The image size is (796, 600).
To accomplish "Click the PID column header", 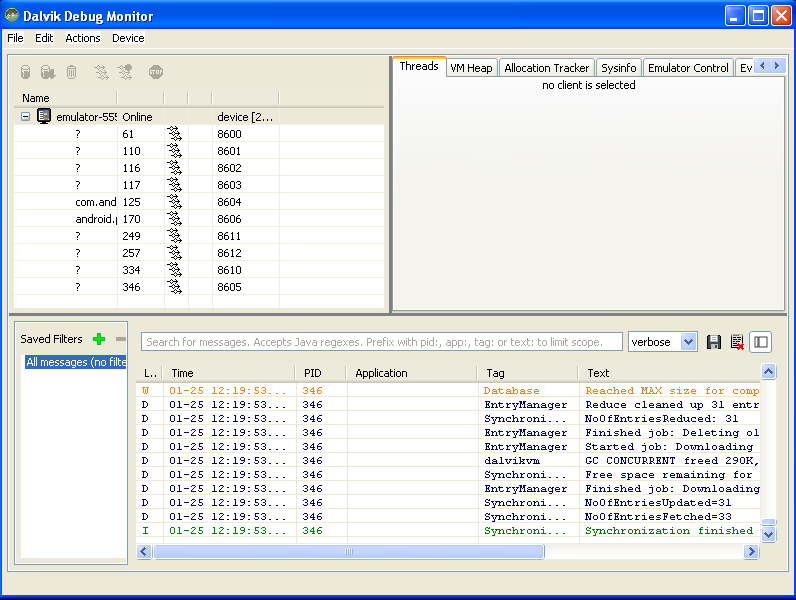I will pyautogui.click(x=321, y=373).
